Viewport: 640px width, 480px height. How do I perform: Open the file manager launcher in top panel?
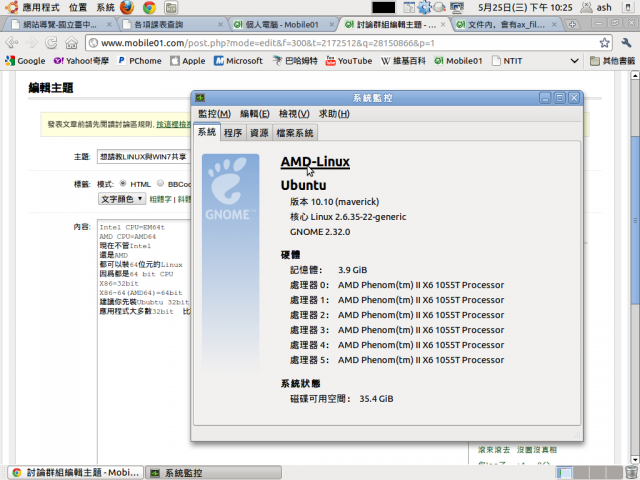(171, 7)
